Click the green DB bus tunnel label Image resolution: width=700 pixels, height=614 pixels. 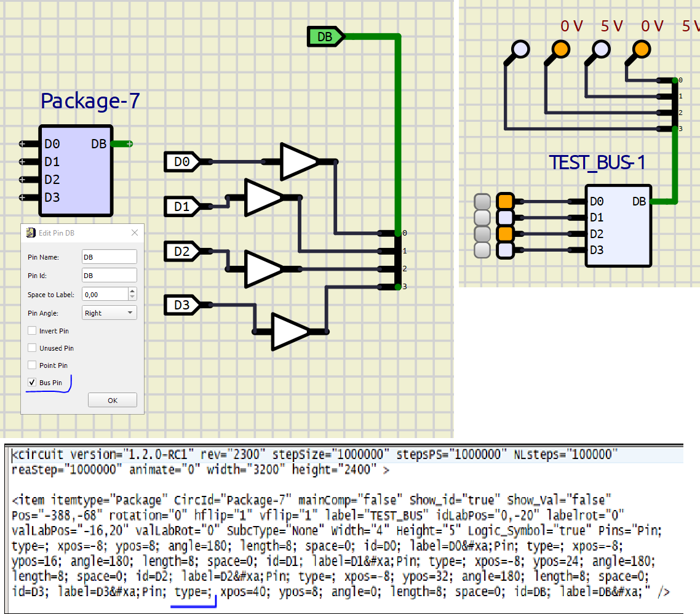[325, 37]
